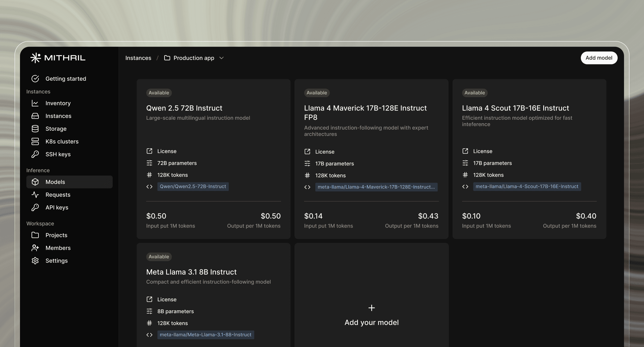Open Settings using the gear icon
The width and height of the screenshot is (644, 347).
pyautogui.click(x=35, y=261)
